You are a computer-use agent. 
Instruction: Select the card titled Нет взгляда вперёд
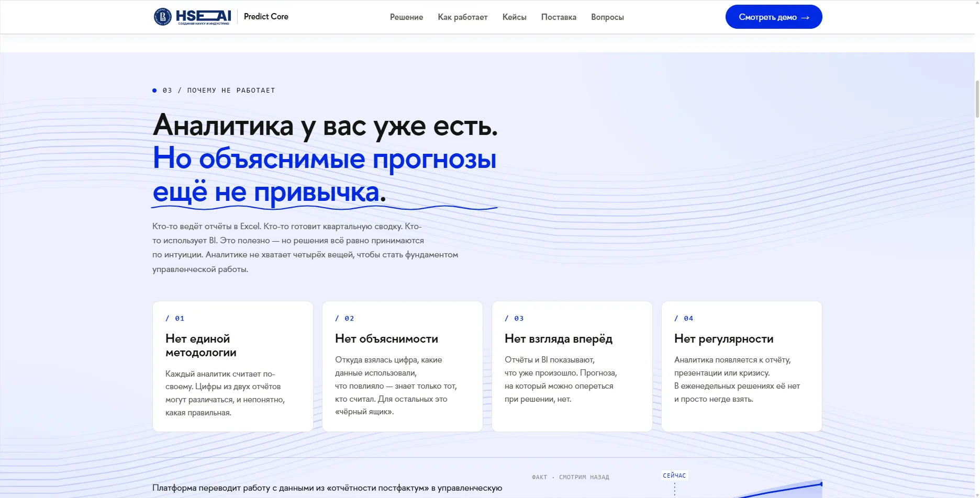click(572, 366)
